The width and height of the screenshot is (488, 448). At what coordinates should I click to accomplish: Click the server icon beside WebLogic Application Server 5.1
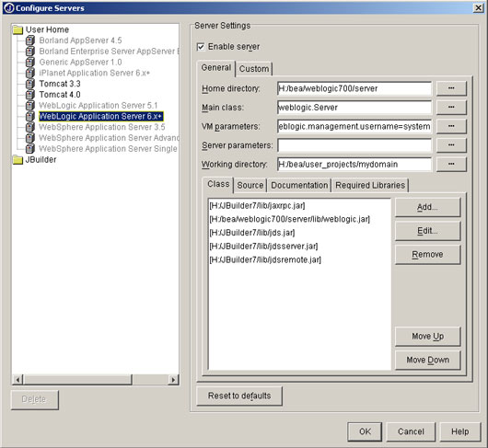29,105
